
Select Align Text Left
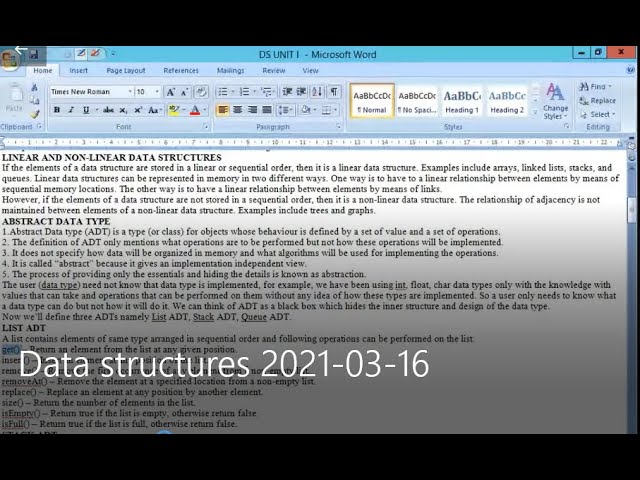(x=223, y=110)
